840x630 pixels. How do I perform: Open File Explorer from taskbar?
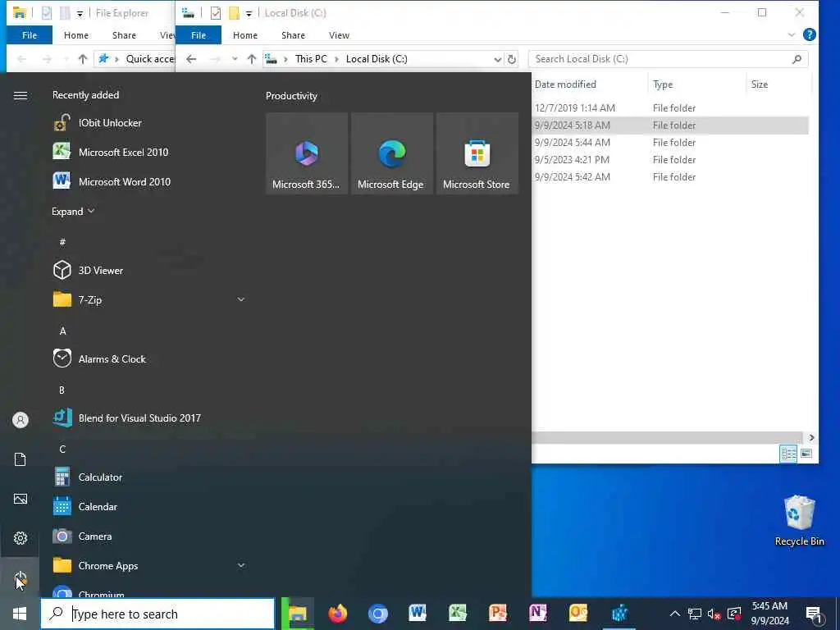coord(298,614)
